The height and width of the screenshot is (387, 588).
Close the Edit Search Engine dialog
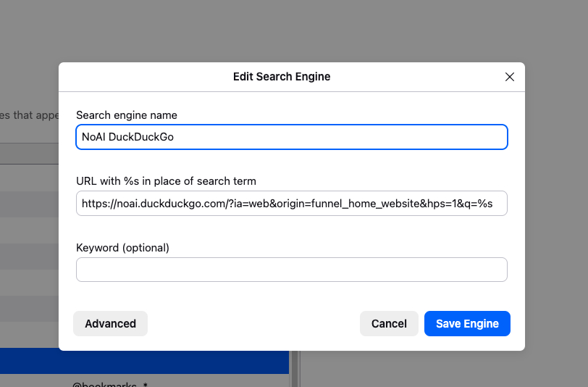tap(509, 77)
